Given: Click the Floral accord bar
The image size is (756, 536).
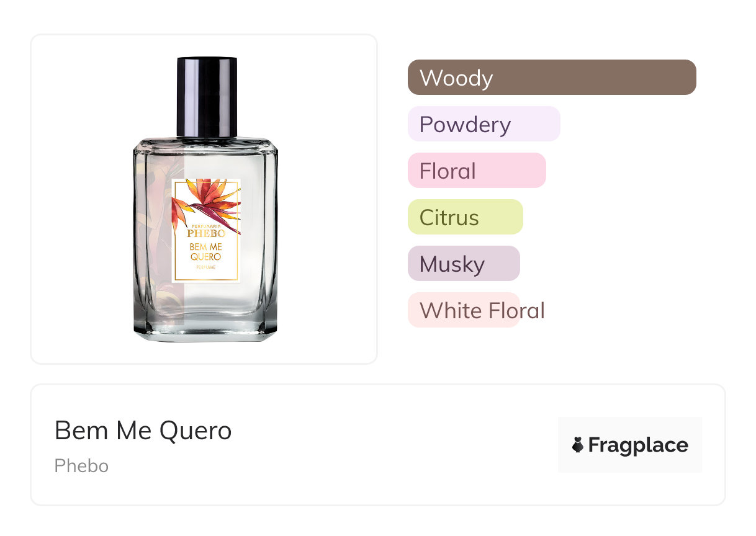Looking at the screenshot, I should pos(477,171).
